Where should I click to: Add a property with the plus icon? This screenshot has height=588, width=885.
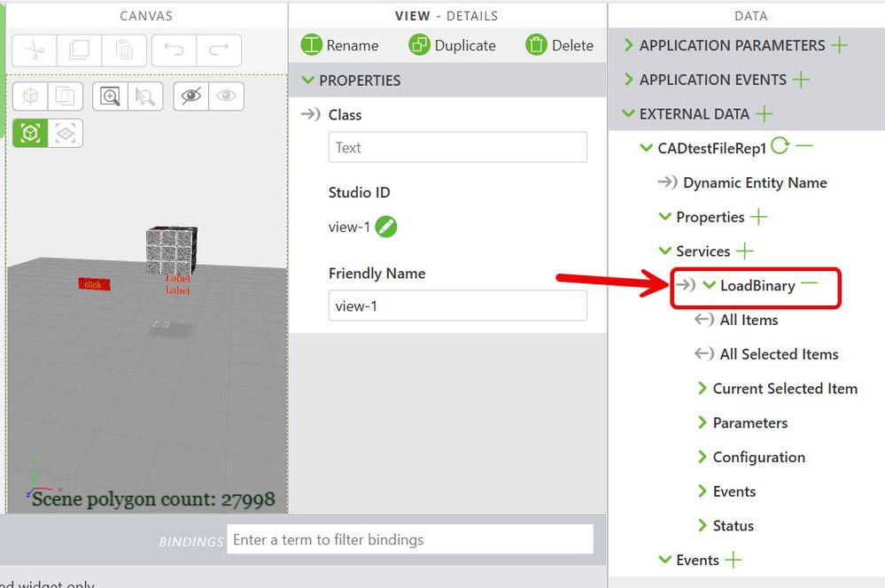(758, 217)
